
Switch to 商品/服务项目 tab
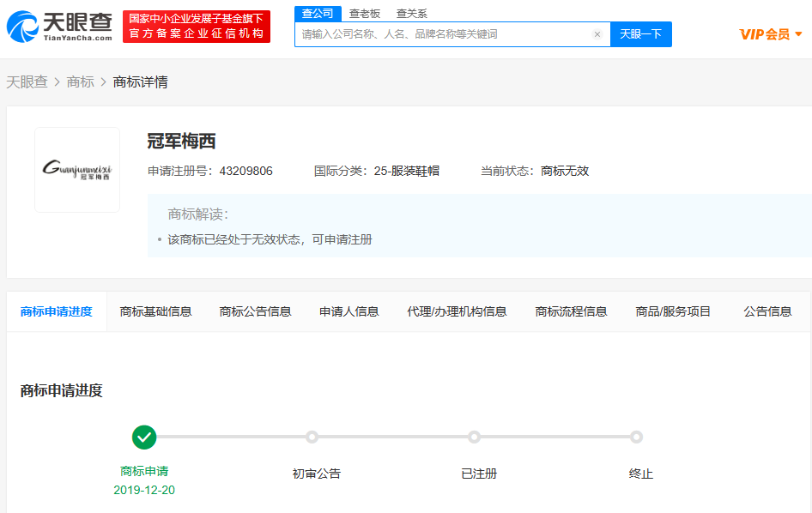673,311
